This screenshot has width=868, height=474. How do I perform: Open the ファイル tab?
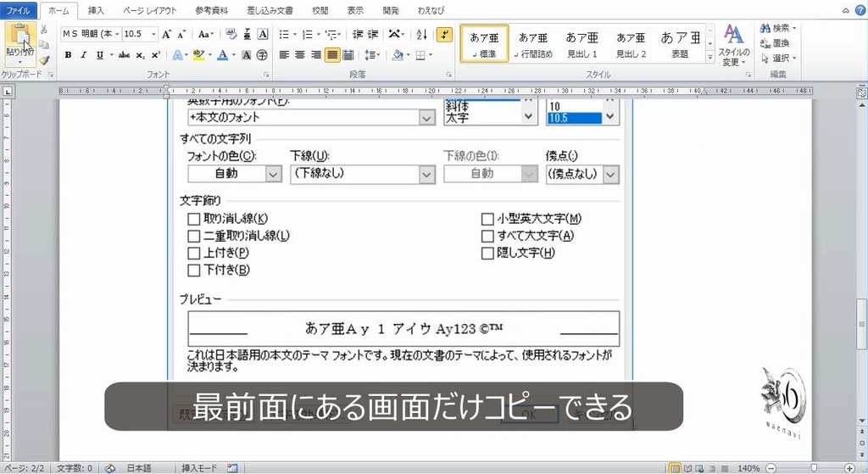point(19,10)
